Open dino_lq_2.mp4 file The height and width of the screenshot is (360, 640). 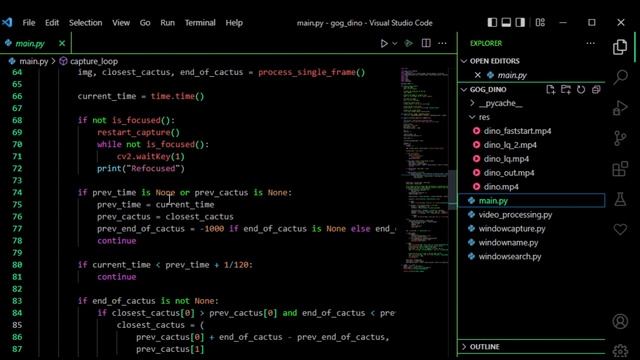[510, 145]
